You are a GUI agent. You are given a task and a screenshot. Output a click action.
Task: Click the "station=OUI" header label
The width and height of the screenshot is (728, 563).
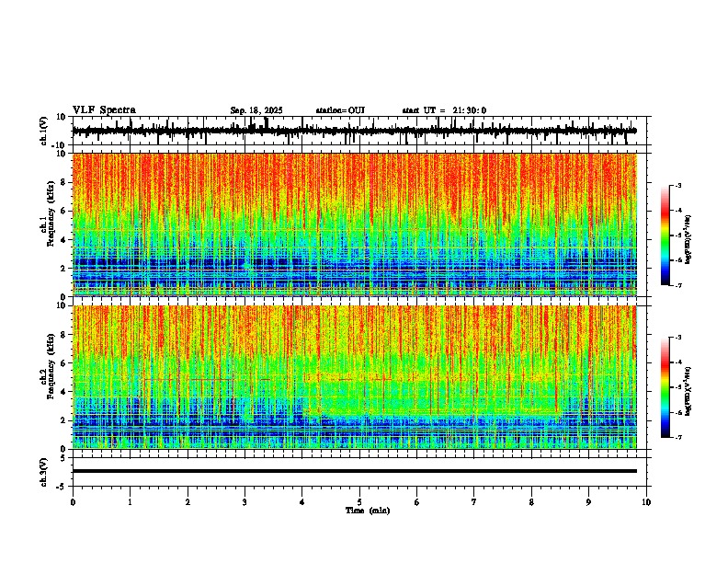pyautogui.click(x=340, y=110)
